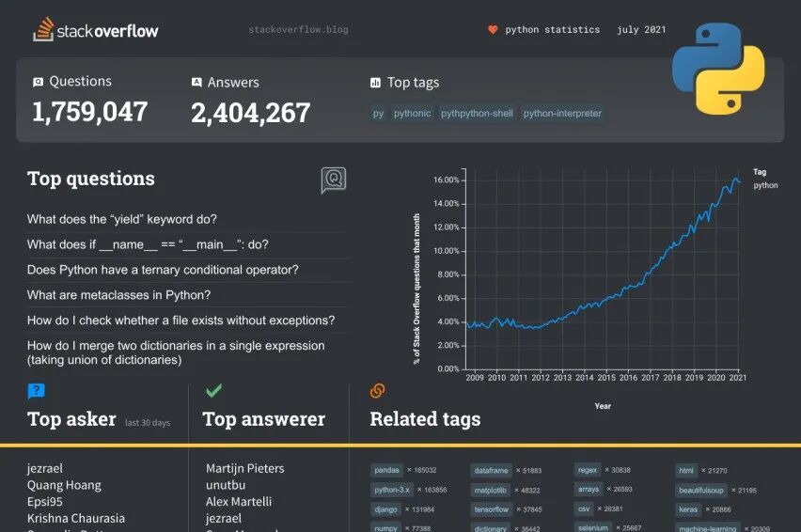Select the pandas related tag

[x=386, y=470]
